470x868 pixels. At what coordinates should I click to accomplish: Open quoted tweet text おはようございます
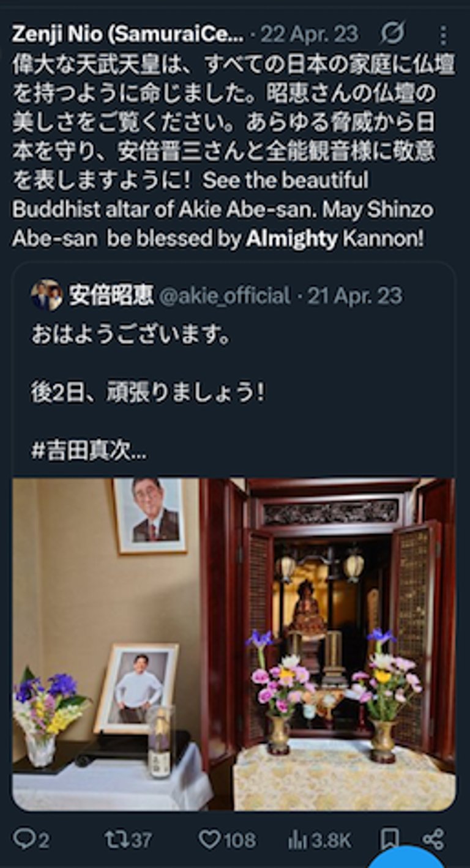click(x=130, y=335)
